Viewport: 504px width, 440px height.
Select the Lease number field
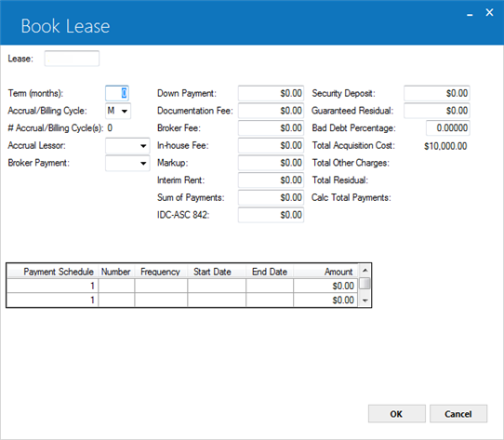[x=72, y=59]
